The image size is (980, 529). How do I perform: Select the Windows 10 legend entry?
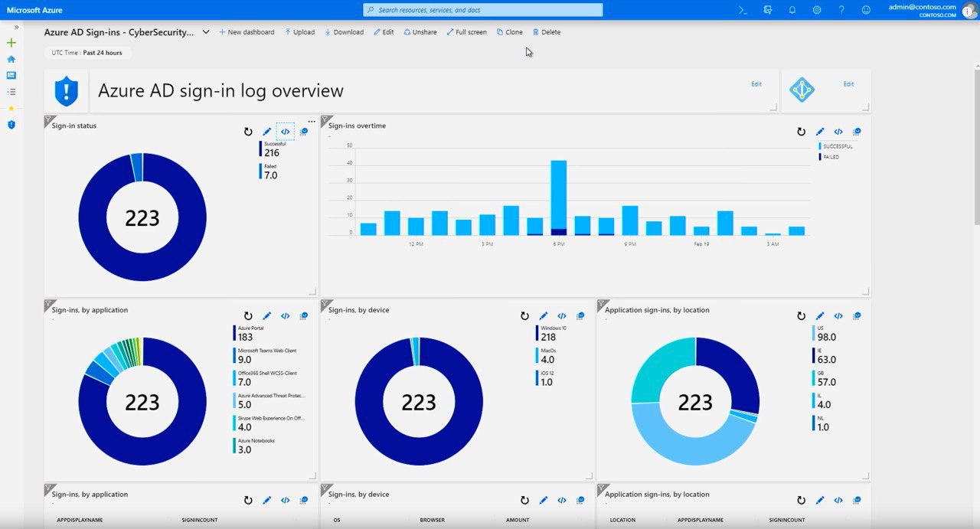point(551,333)
